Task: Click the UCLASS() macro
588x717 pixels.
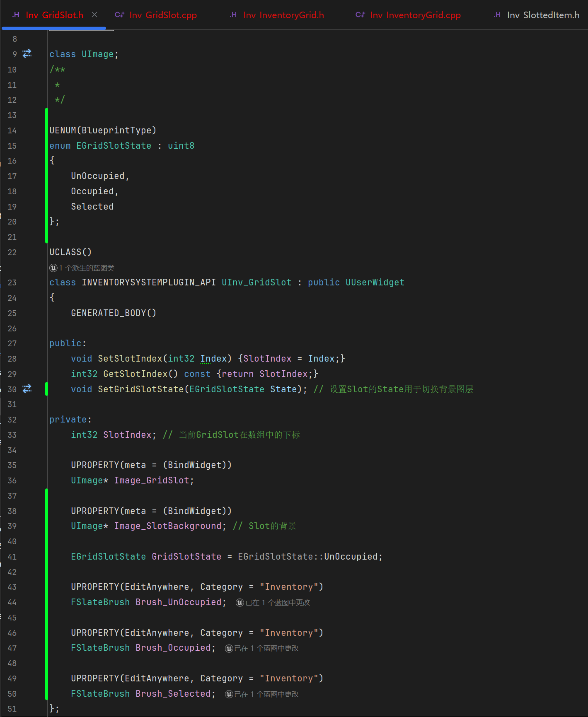Action: point(70,252)
